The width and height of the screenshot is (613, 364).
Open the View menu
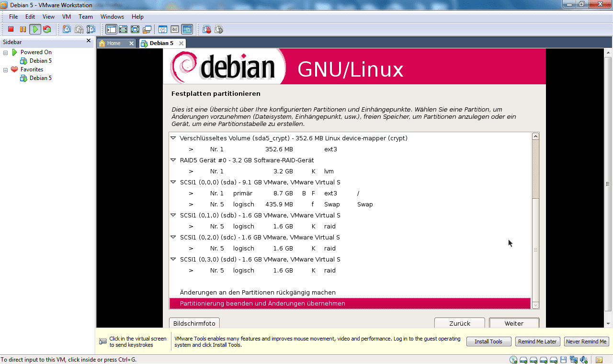click(x=48, y=17)
